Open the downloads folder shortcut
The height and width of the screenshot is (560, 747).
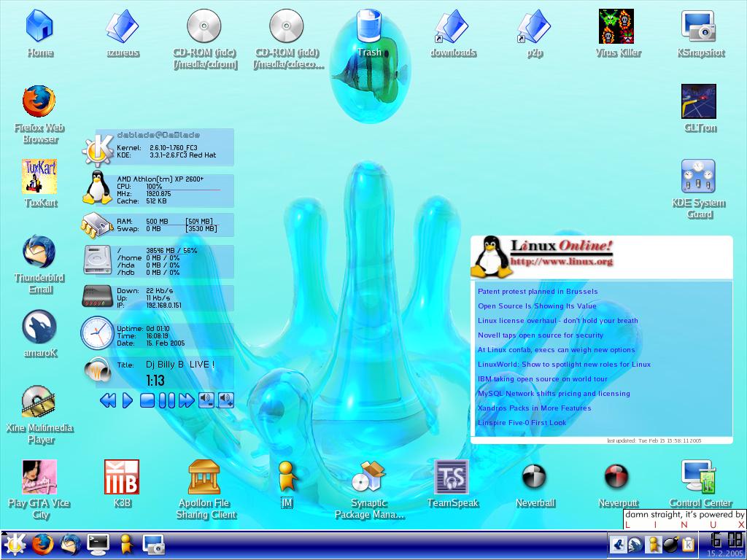pos(452,26)
